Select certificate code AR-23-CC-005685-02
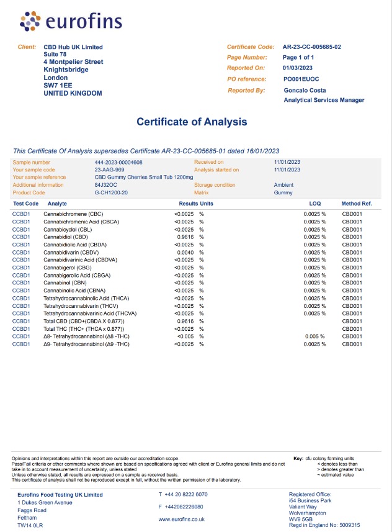The width and height of the screenshot is (392, 532). pos(311,47)
